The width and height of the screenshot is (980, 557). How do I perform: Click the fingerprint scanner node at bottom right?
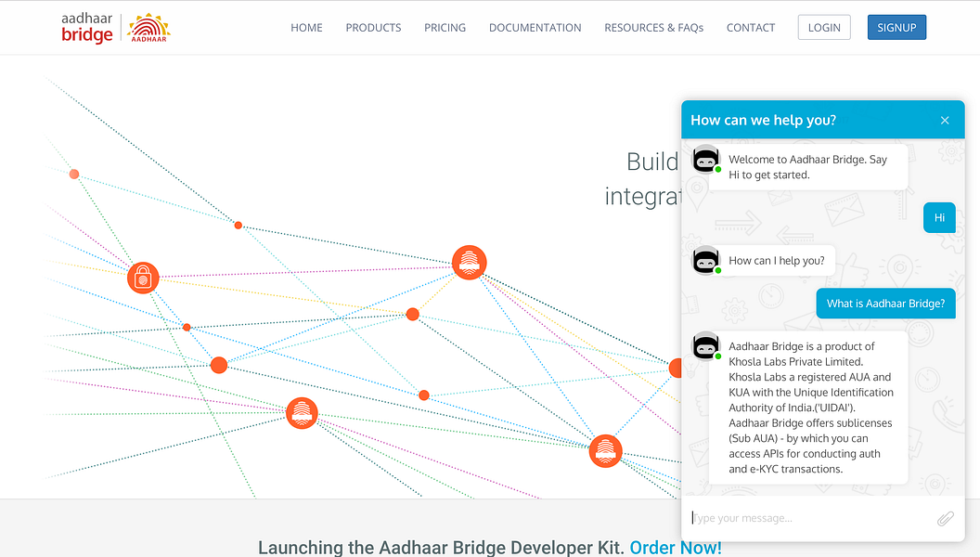tap(606, 451)
